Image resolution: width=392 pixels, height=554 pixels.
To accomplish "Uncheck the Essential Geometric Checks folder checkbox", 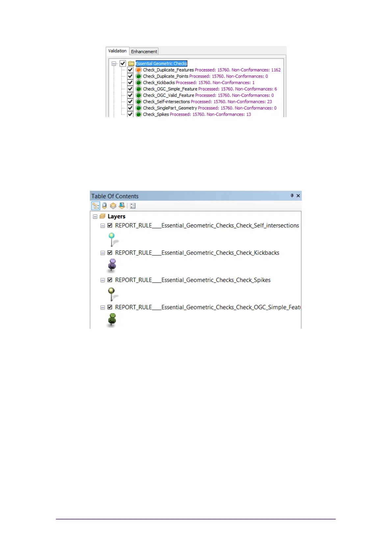I will coord(123,63).
